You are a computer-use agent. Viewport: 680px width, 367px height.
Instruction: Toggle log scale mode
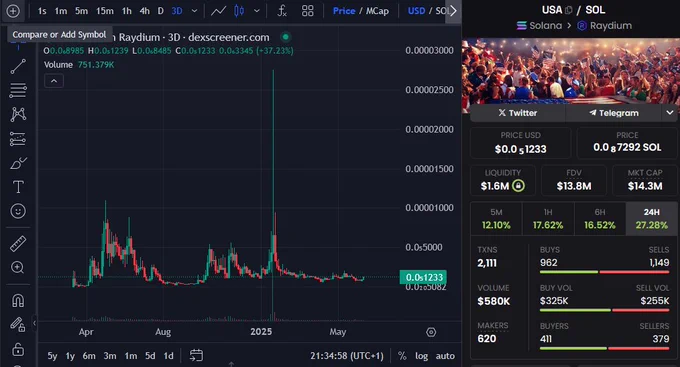pos(421,356)
